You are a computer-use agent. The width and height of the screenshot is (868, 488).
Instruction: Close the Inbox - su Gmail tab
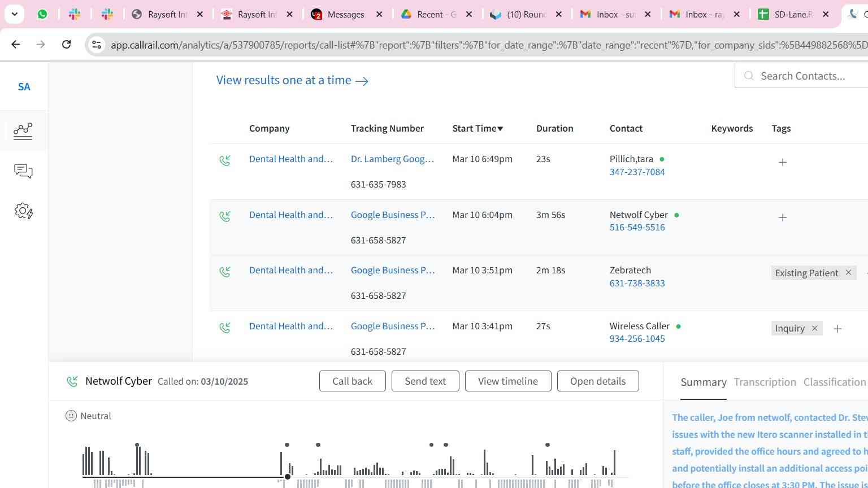pos(648,14)
